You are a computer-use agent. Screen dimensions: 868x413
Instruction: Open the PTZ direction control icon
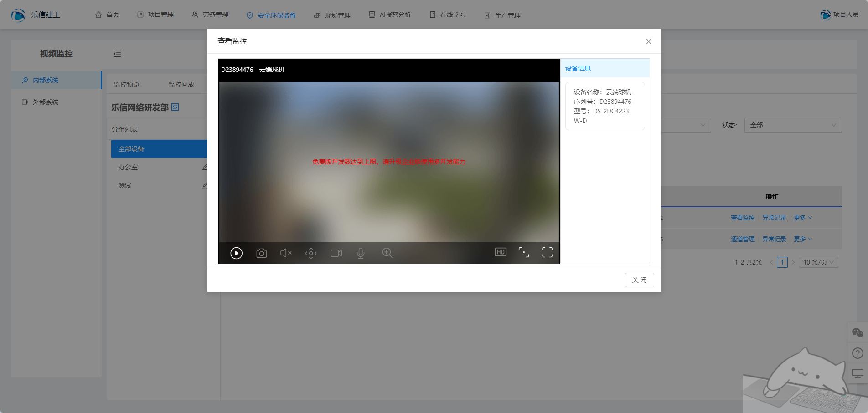(x=311, y=253)
